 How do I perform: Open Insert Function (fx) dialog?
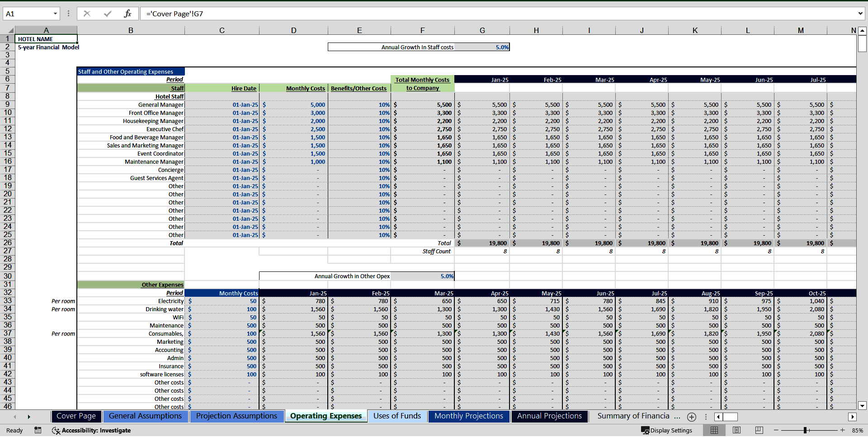[x=128, y=14]
